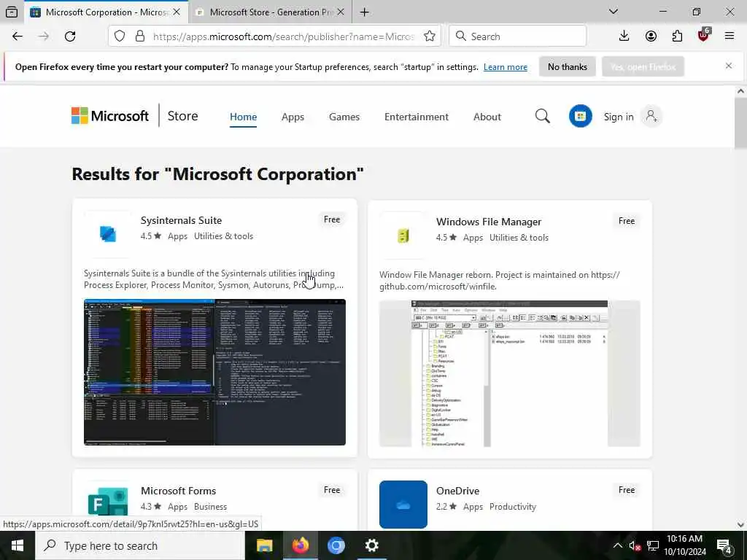
Task: Open the extensions puzzle icon
Action: click(x=677, y=36)
